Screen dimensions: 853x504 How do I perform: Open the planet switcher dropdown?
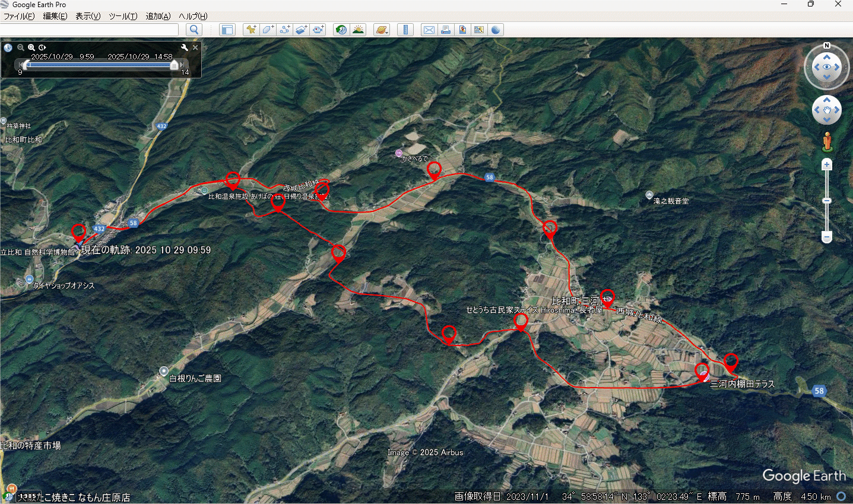(382, 30)
